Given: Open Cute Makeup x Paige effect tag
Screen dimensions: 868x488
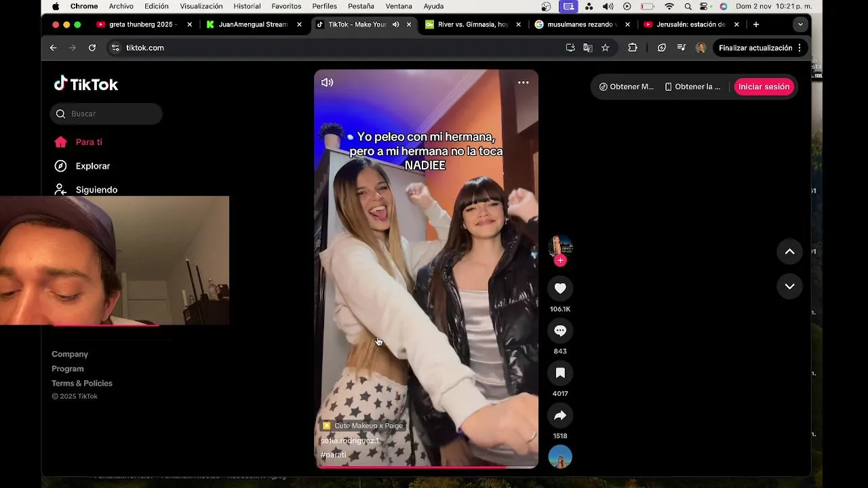Looking at the screenshot, I should point(363,426).
